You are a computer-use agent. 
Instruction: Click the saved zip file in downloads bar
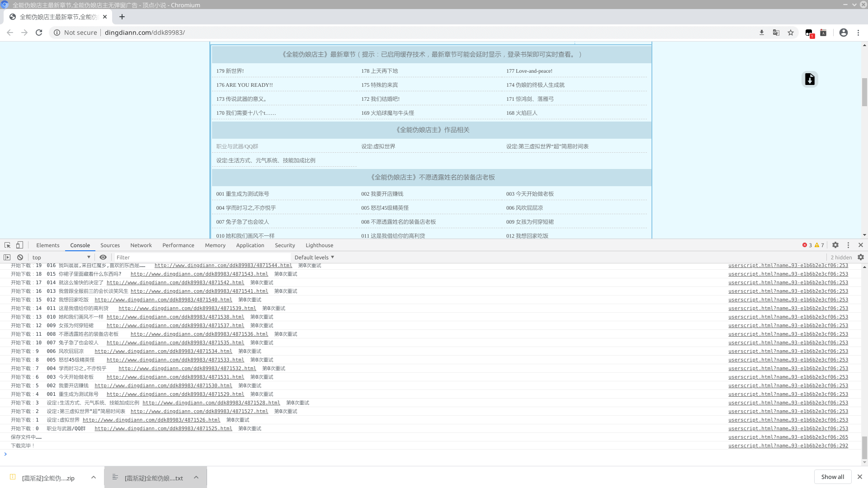coord(47,477)
